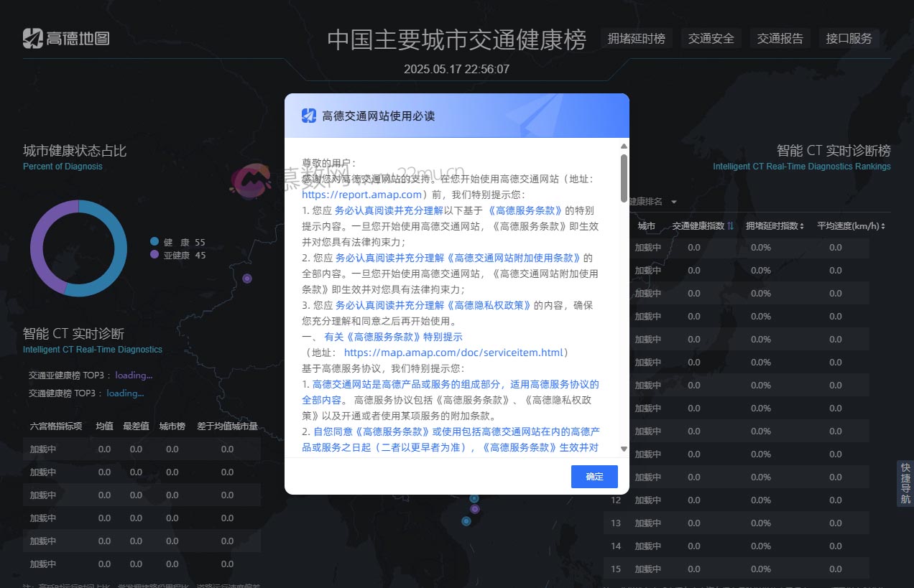The height and width of the screenshot is (588, 914).
Task: Sort table by 拥堵延时指数 column arrows
Action: coord(802,226)
